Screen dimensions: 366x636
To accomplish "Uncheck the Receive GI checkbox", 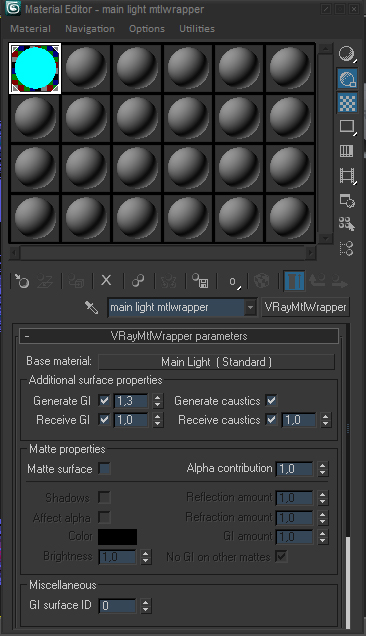I will (104, 419).
